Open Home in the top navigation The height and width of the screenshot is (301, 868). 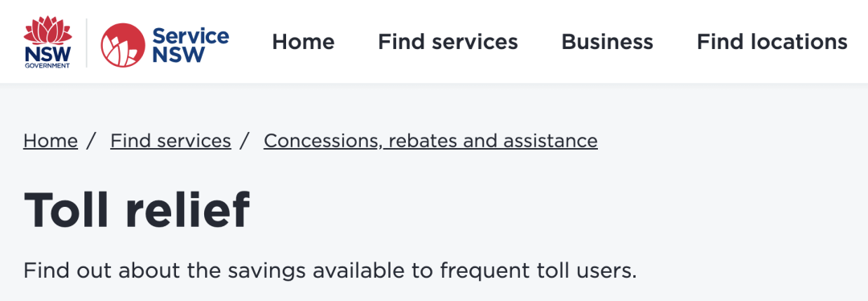tap(303, 42)
